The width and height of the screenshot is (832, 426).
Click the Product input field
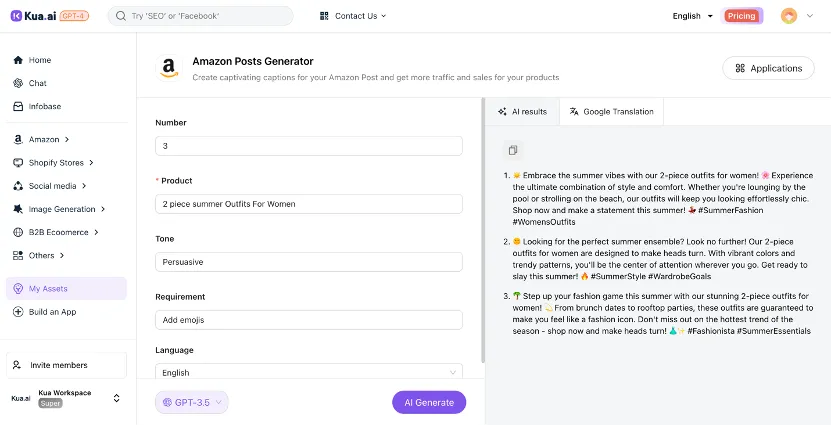(308, 204)
